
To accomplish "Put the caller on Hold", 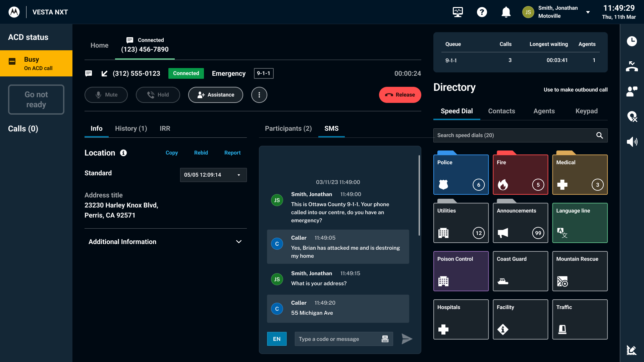I will (x=158, y=95).
